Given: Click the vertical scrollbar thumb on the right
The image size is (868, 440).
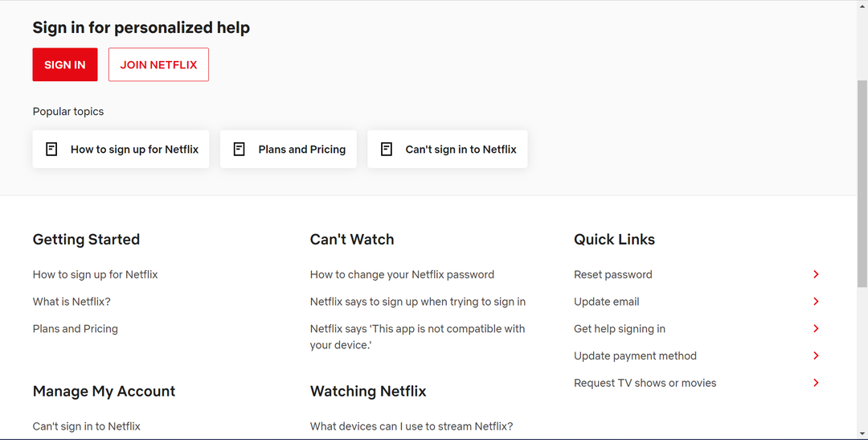Looking at the screenshot, I should [x=862, y=183].
